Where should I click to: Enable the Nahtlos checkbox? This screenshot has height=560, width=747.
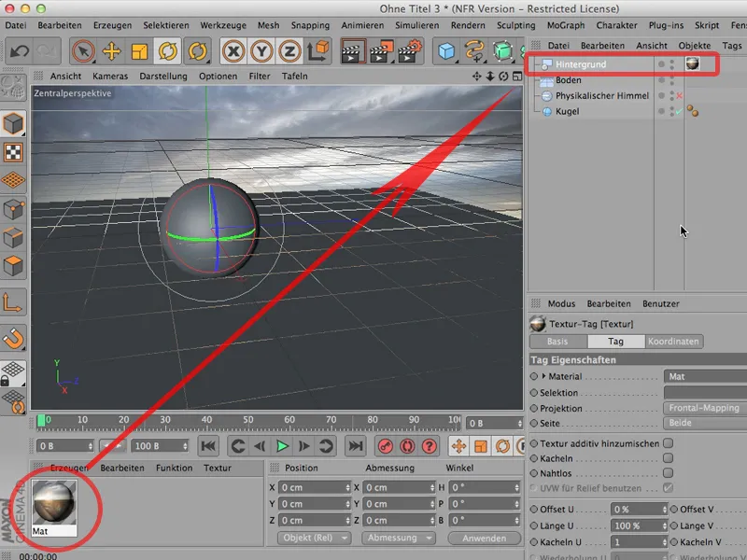point(669,473)
